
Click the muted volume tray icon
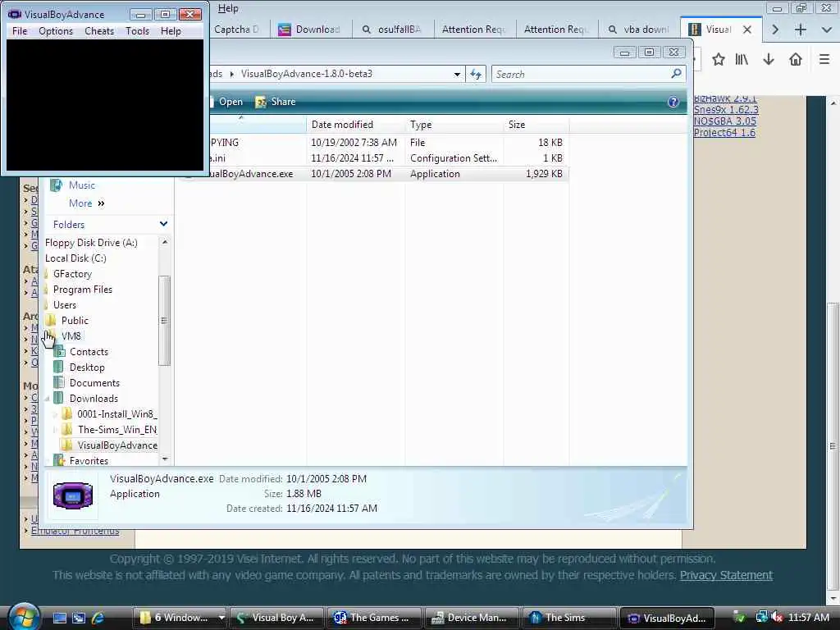pos(777,617)
